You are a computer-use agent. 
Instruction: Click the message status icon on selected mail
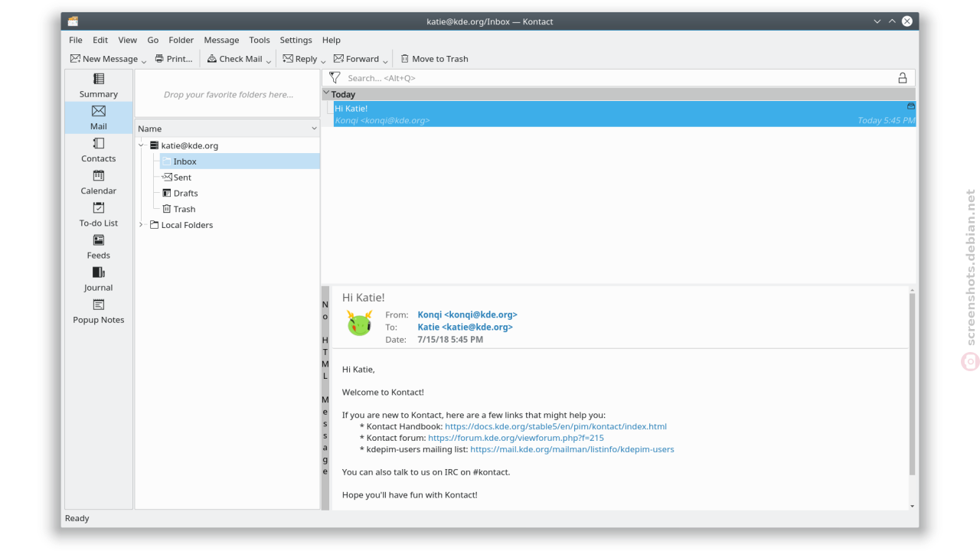click(x=911, y=106)
